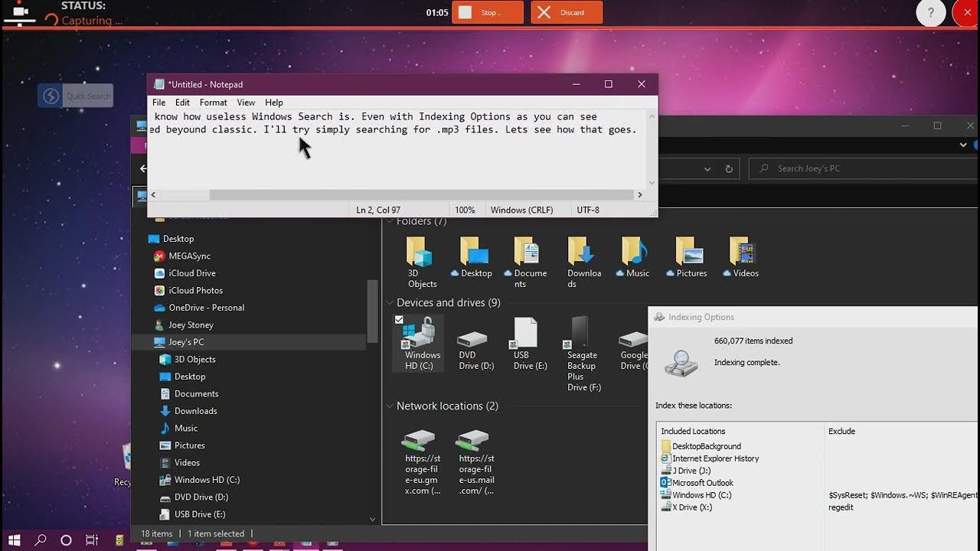Select the storage-file-eu.gmx.com network location
The width and height of the screenshot is (980, 551).
pyautogui.click(x=422, y=462)
